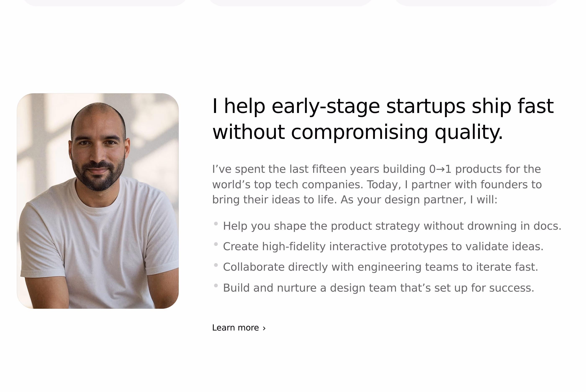Screen dimensions: 586x392
Task: Click the main headline about early-stage startups
Action: pos(383,119)
